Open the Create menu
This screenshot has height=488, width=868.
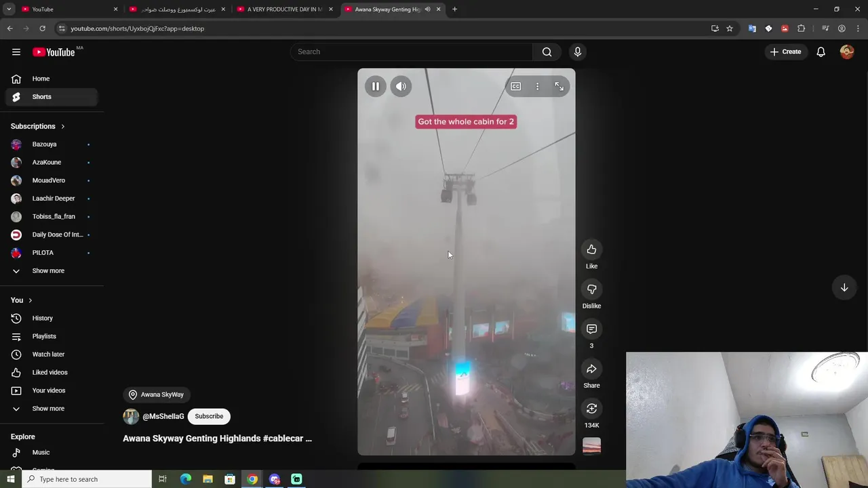[x=786, y=52]
